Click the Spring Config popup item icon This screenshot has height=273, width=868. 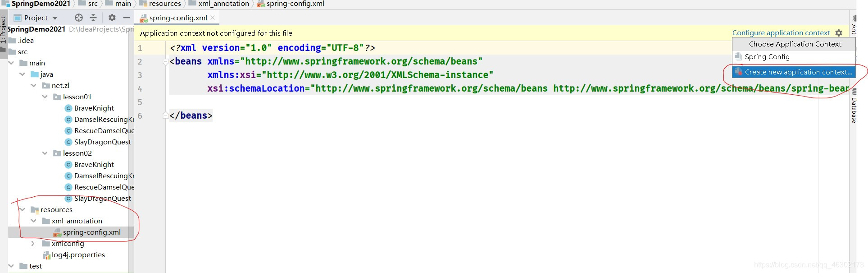(x=738, y=57)
